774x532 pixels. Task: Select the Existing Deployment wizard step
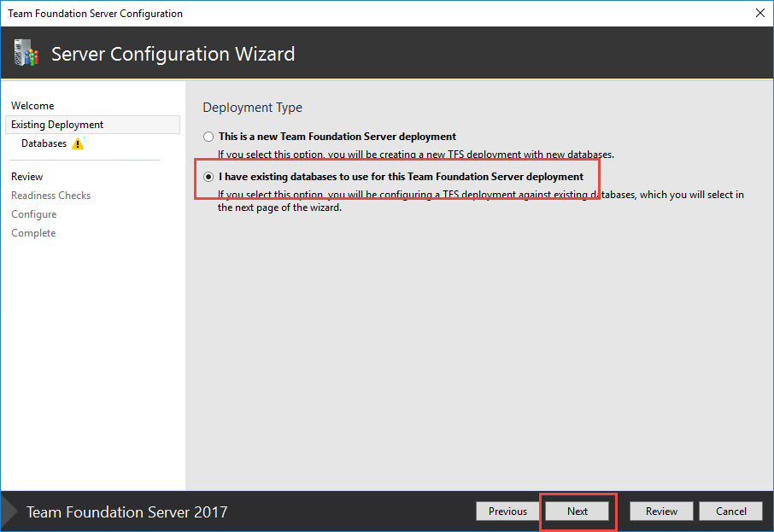[x=92, y=125]
